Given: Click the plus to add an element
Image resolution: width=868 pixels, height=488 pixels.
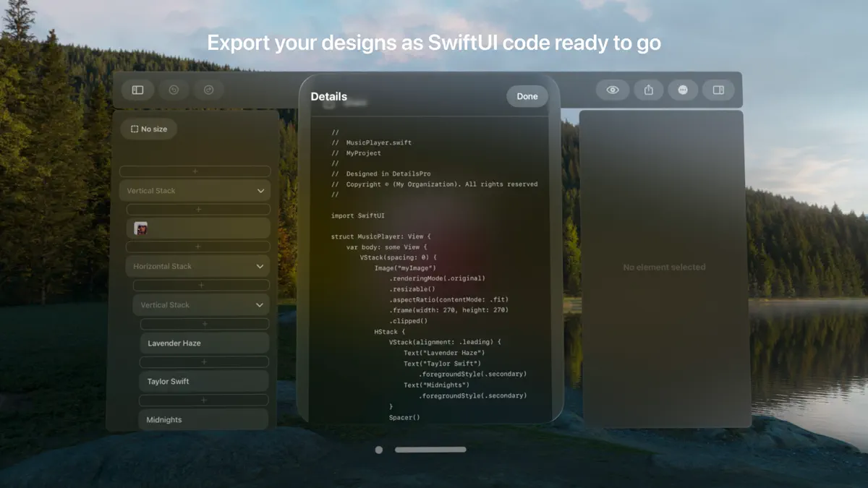Looking at the screenshot, I should (x=195, y=171).
